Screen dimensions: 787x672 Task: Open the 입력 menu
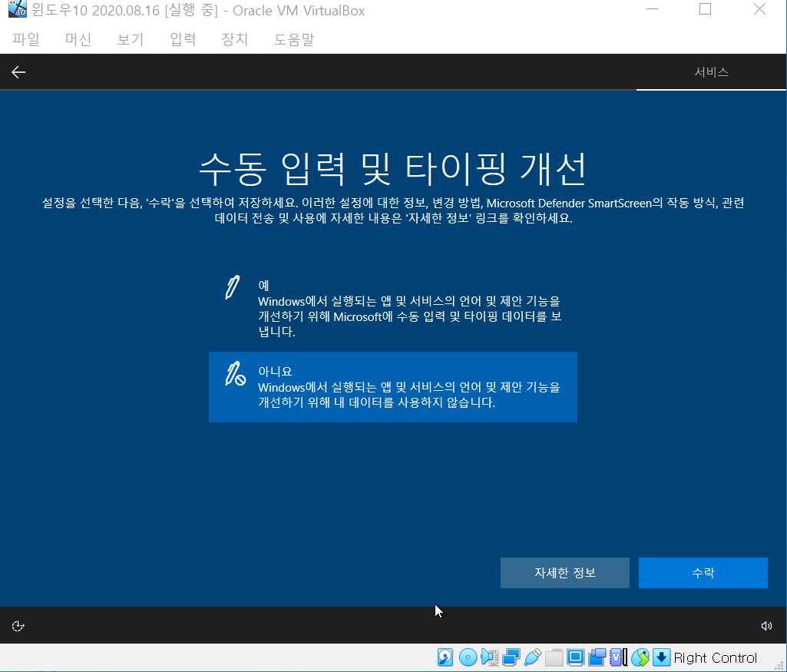(183, 39)
